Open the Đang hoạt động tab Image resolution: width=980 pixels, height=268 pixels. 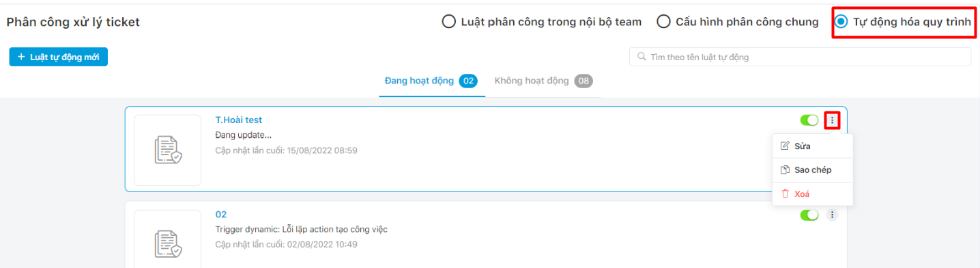click(431, 81)
